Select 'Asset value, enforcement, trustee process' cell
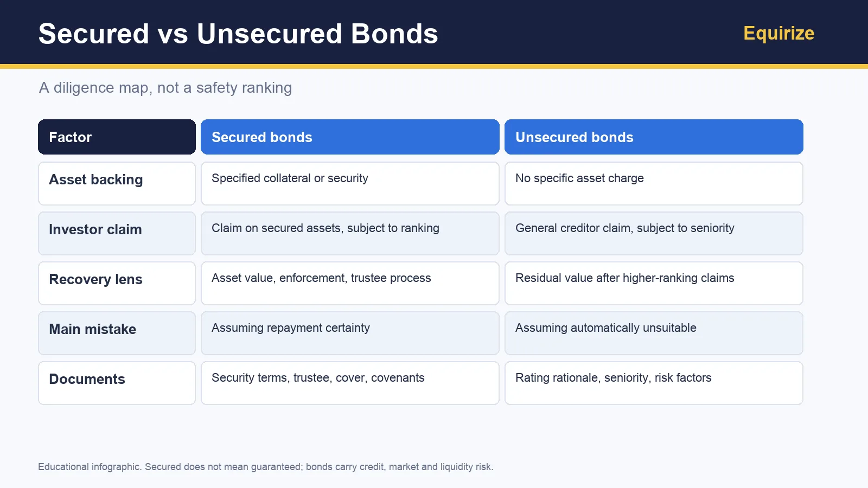The height and width of the screenshot is (488, 868). click(x=350, y=283)
